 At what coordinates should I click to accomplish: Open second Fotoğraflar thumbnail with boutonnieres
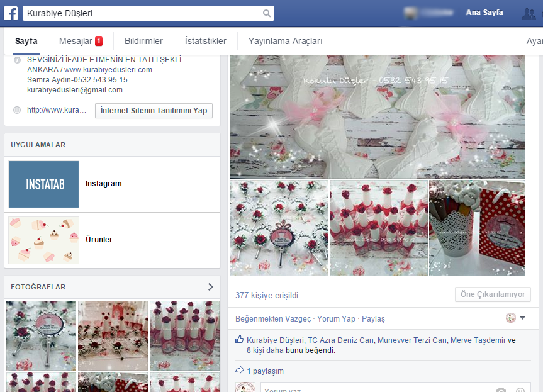(113, 335)
